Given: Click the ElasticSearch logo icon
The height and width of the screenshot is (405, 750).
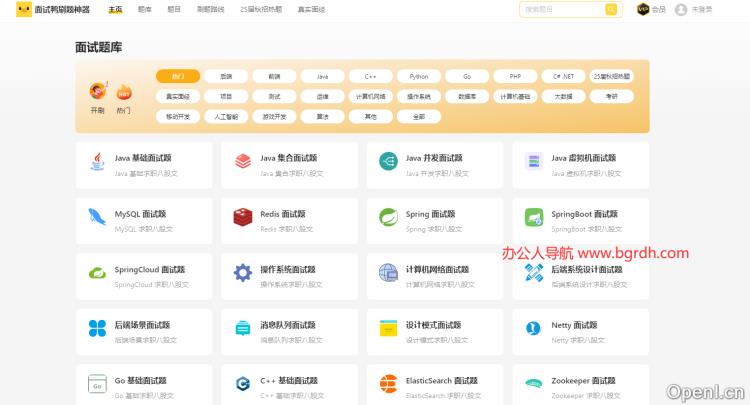Looking at the screenshot, I should [388, 384].
